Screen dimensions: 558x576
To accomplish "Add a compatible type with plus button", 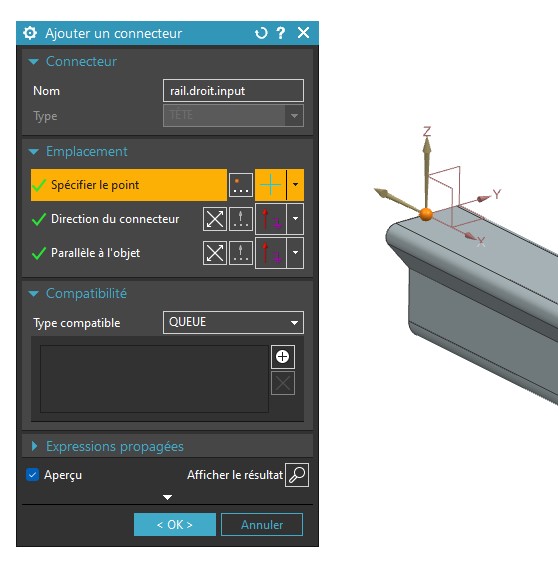I will [x=282, y=356].
